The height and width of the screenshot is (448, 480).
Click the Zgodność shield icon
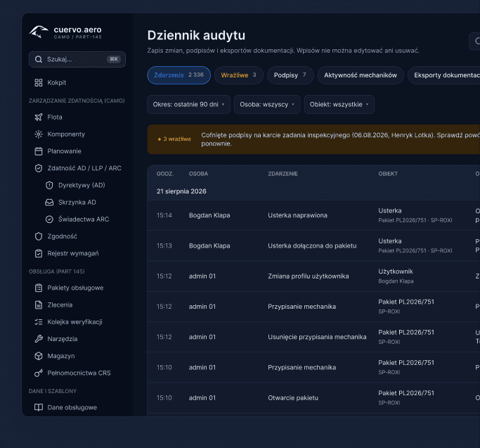click(x=39, y=236)
